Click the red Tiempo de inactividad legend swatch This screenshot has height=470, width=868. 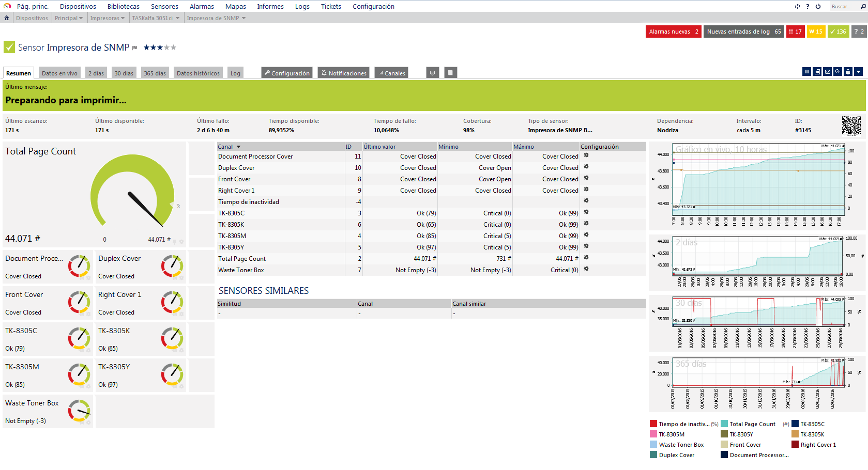click(x=653, y=424)
